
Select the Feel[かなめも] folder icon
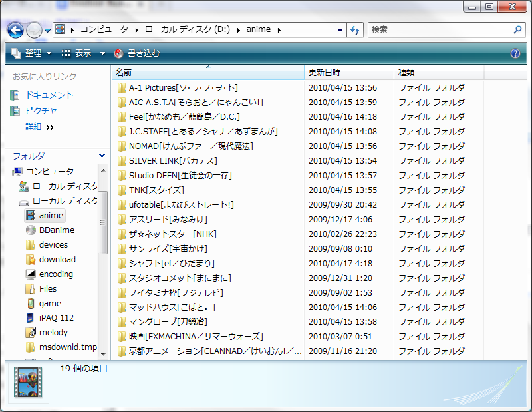pos(122,117)
